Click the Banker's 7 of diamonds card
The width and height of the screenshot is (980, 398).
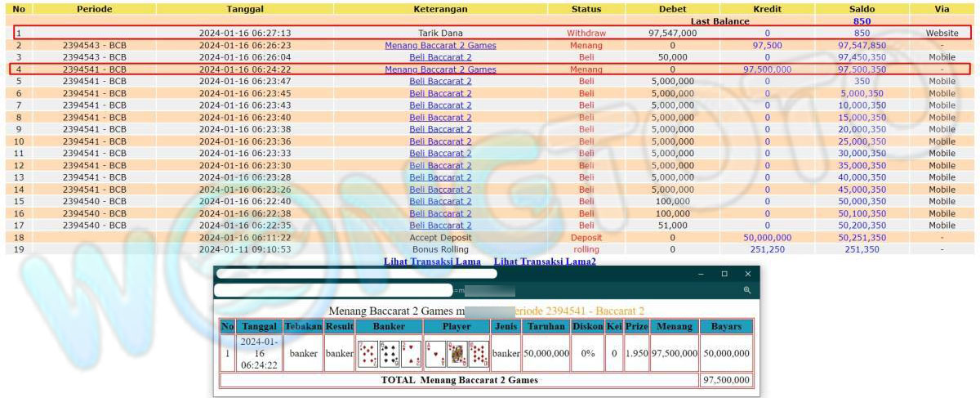(367, 354)
